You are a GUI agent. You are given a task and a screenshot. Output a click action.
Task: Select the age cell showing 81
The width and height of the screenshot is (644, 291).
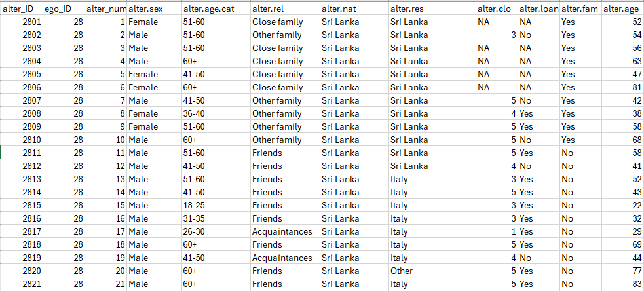point(622,87)
